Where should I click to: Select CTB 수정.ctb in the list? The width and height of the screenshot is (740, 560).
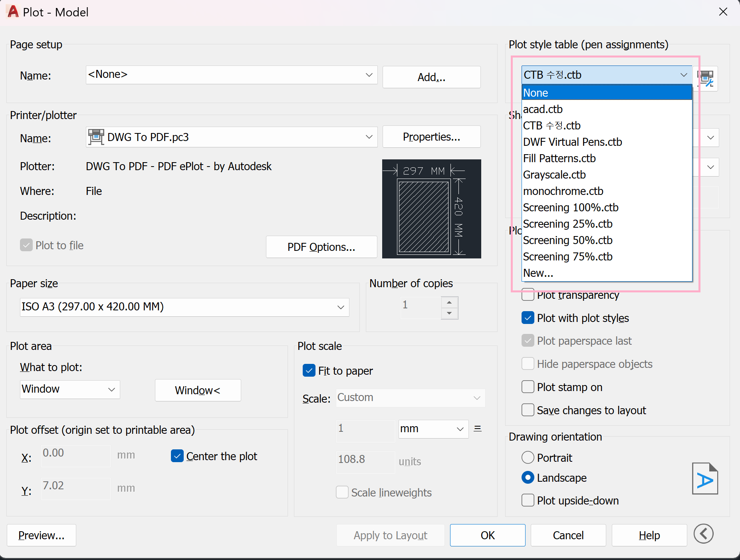(607, 125)
